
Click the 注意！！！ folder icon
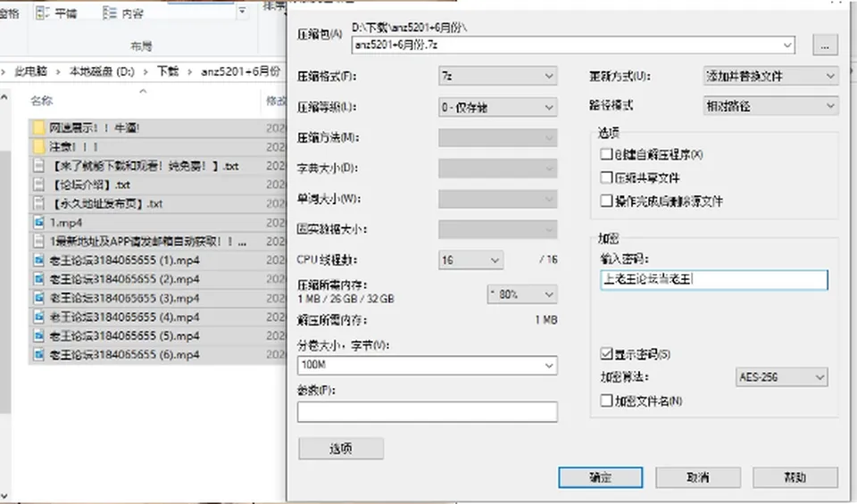tap(38, 147)
